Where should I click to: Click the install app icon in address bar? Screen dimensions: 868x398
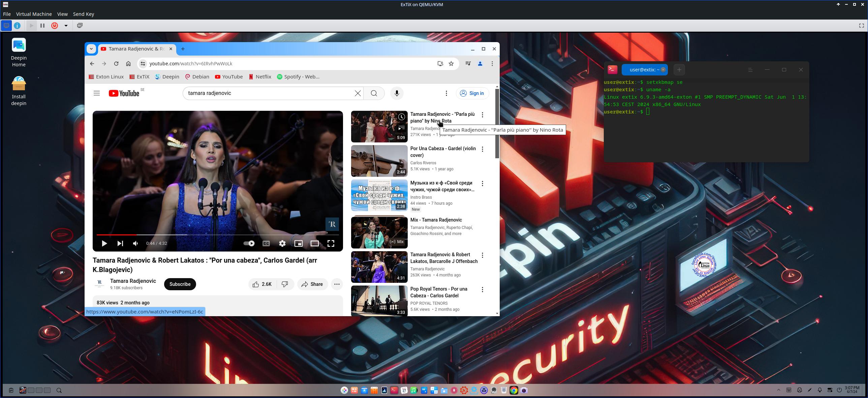click(x=440, y=64)
